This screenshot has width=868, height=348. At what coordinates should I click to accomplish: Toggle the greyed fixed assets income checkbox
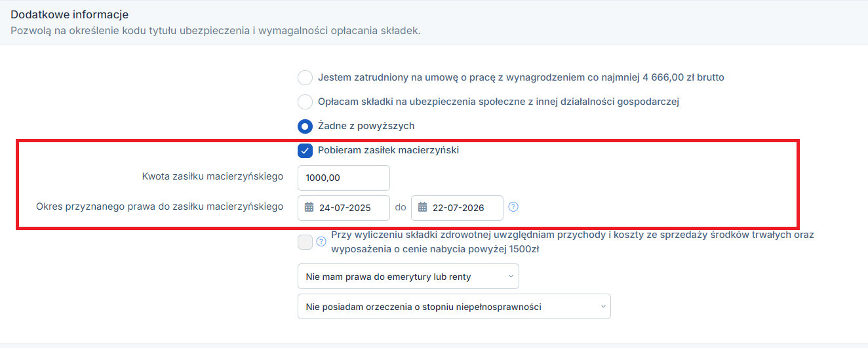point(305,242)
